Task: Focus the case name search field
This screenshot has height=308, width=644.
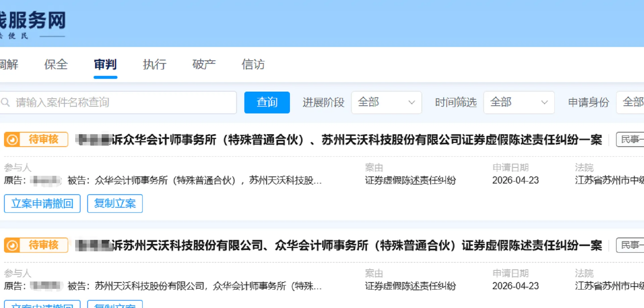Action: (118, 102)
